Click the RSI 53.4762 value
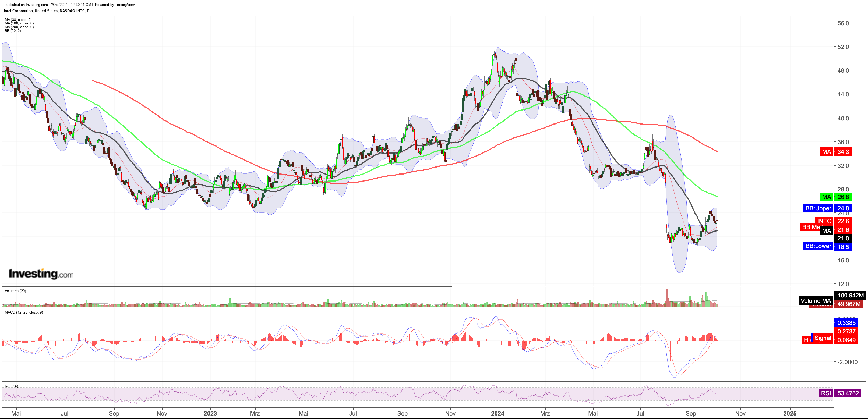This screenshot has width=868, height=419. click(848, 393)
